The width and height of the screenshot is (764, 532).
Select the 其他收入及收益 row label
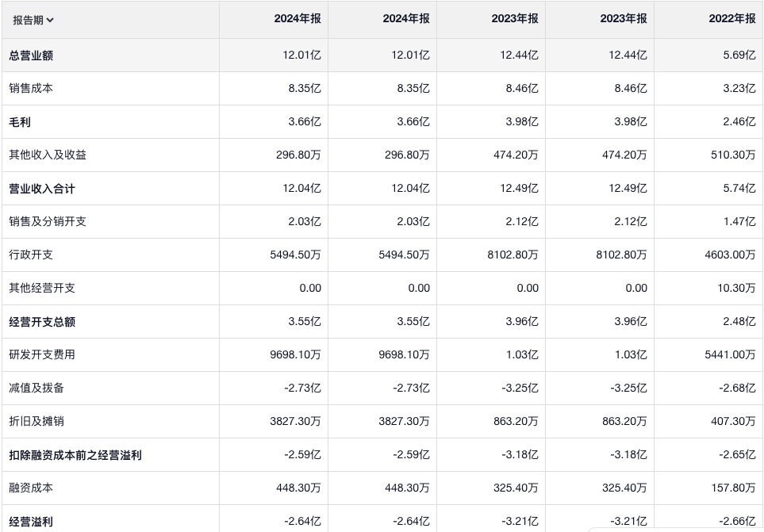pos(48,155)
